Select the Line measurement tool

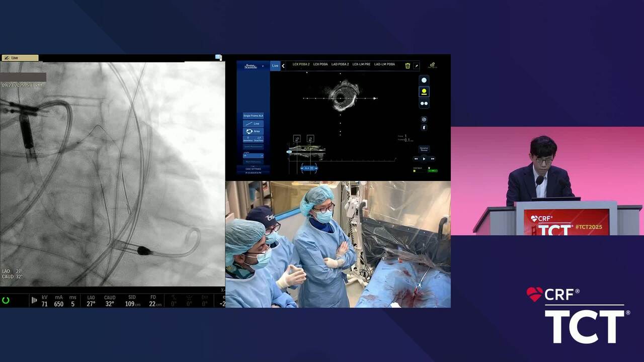[x=253, y=123]
